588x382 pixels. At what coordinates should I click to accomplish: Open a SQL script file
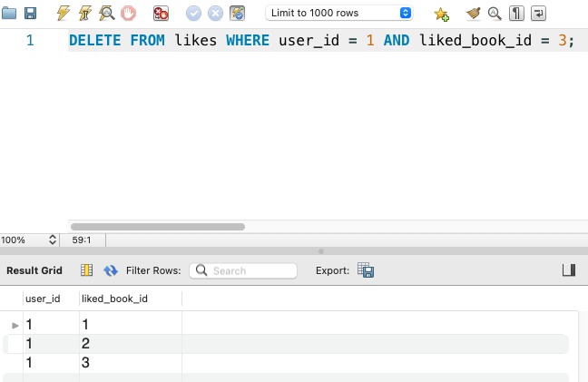coord(9,13)
